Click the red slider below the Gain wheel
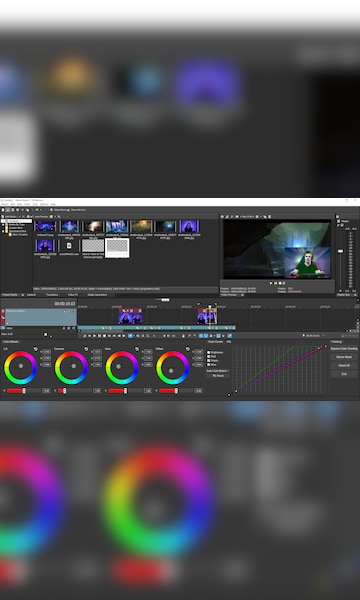 [x=125, y=391]
